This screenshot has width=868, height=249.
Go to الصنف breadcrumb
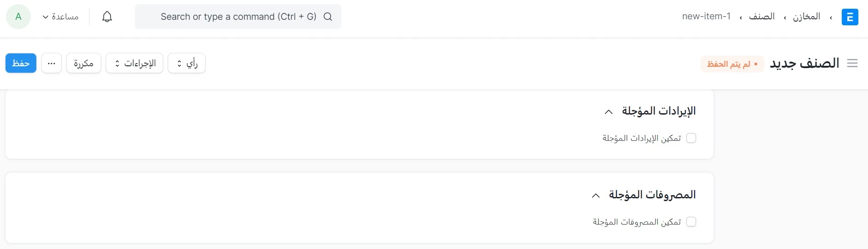tap(762, 17)
